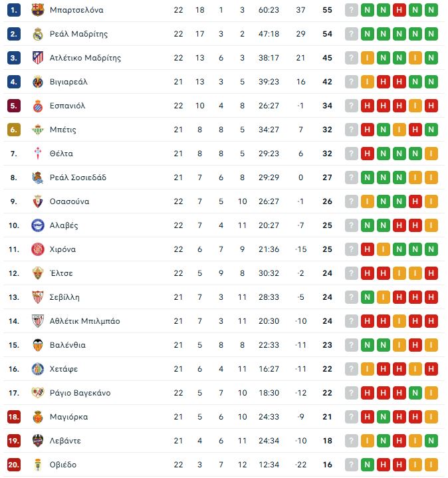
Task: Click the Real Madrid club crest
Action: click(37, 34)
